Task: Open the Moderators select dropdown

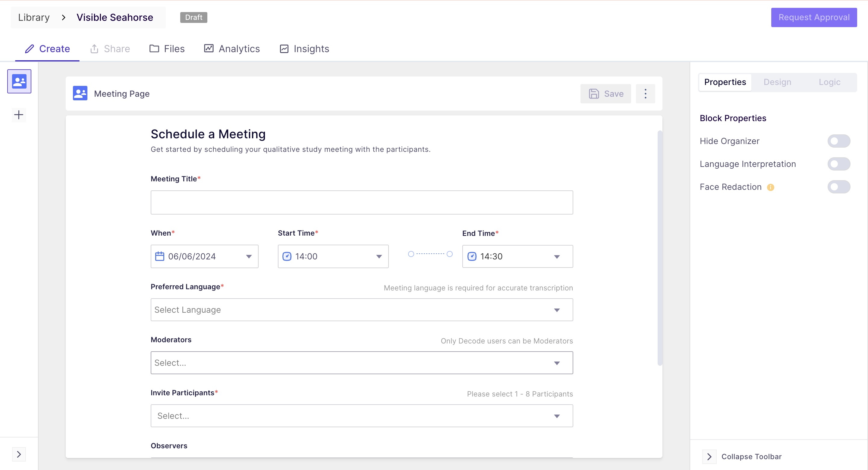Action: coord(362,363)
